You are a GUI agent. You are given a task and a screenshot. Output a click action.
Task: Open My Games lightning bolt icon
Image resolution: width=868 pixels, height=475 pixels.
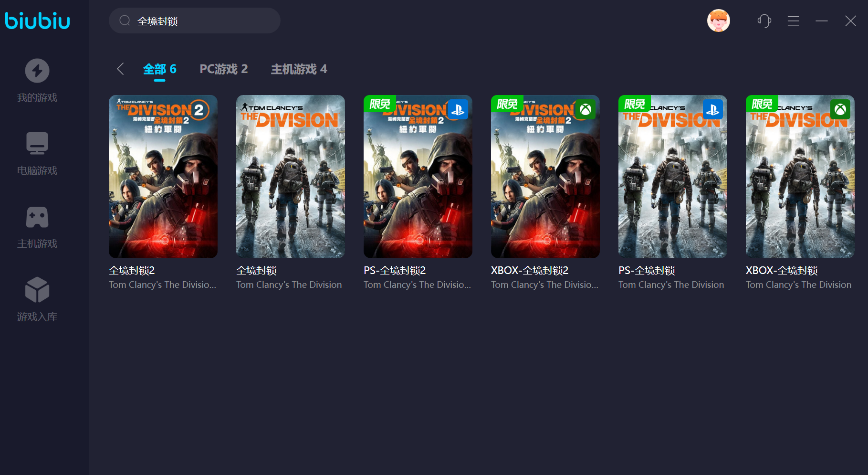[37, 71]
